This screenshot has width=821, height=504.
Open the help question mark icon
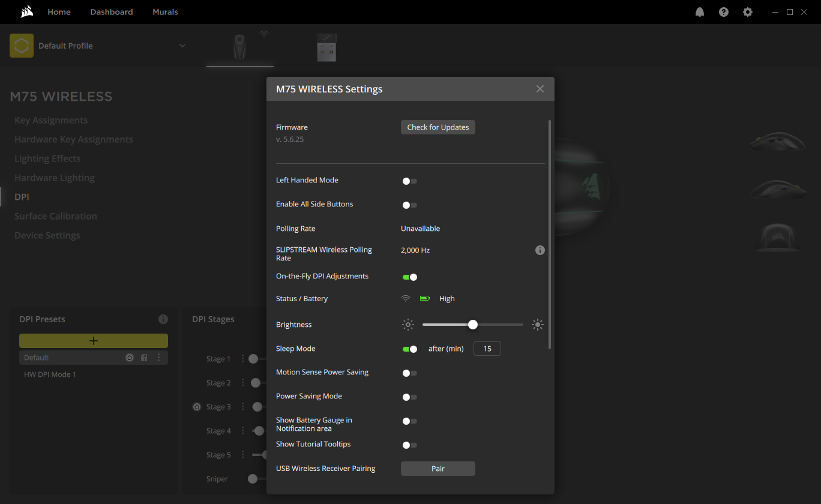click(x=724, y=12)
